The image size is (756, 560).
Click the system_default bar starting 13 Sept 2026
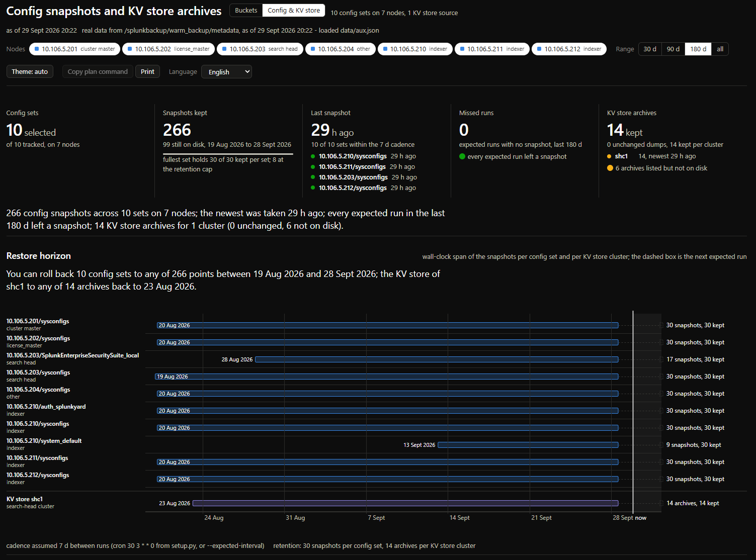click(x=528, y=445)
